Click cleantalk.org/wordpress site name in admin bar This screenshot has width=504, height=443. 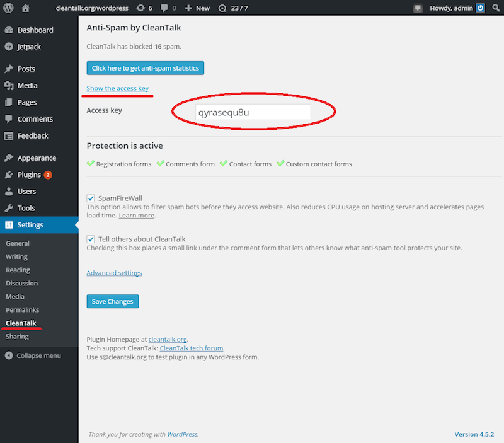pyautogui.click(x=92, y=8)
